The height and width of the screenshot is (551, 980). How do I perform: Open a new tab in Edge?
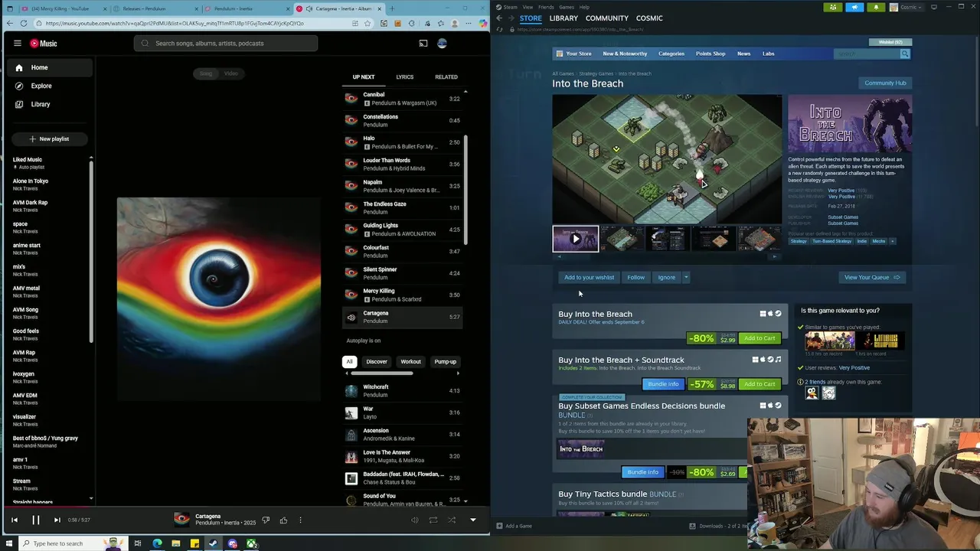[392, 8]
